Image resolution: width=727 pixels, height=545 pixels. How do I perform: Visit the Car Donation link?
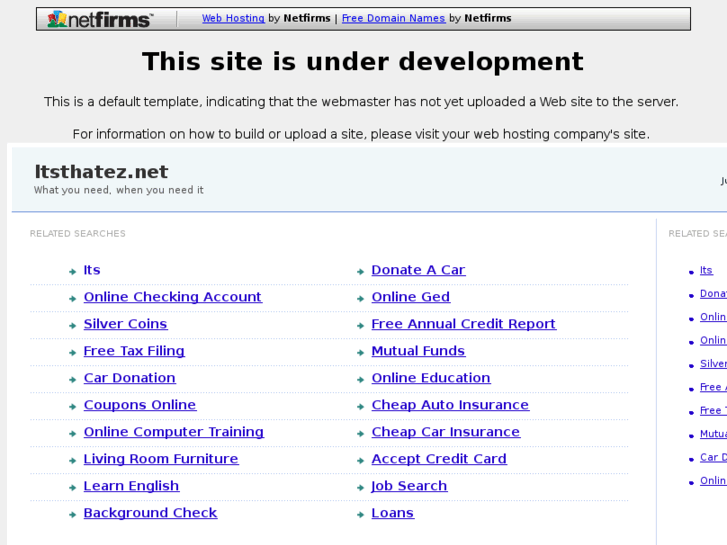point(129,378)
